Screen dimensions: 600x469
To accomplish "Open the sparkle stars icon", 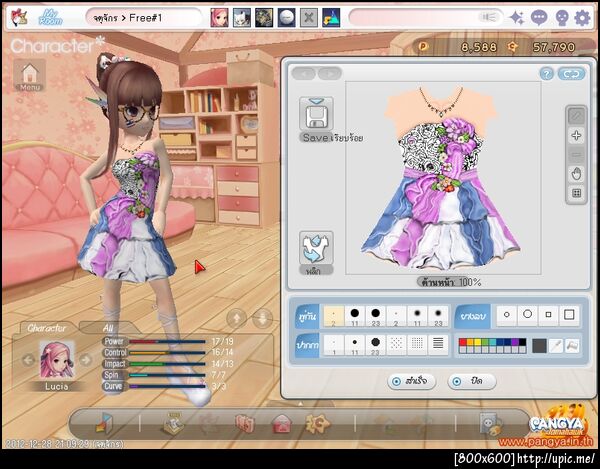I will point(517,18).
